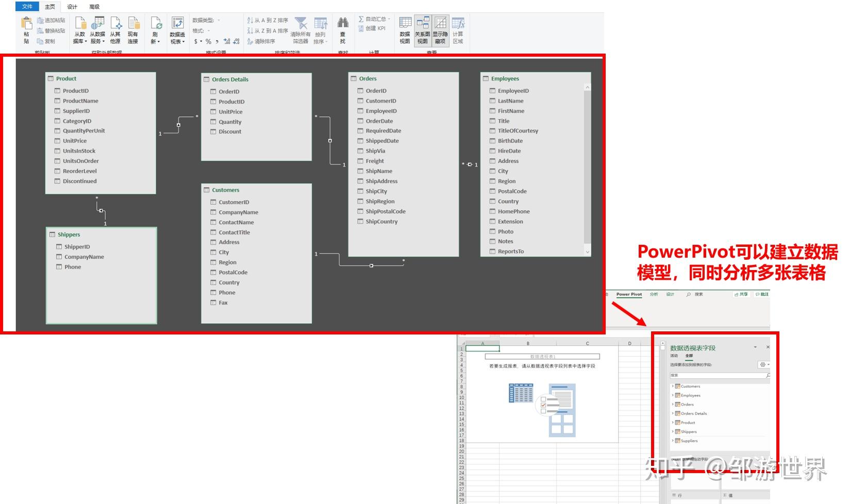The width and height of the screenshot is (849, 504).
Task: Sort A to Z (从A到Z排序)
Action: tap(264, 21)
